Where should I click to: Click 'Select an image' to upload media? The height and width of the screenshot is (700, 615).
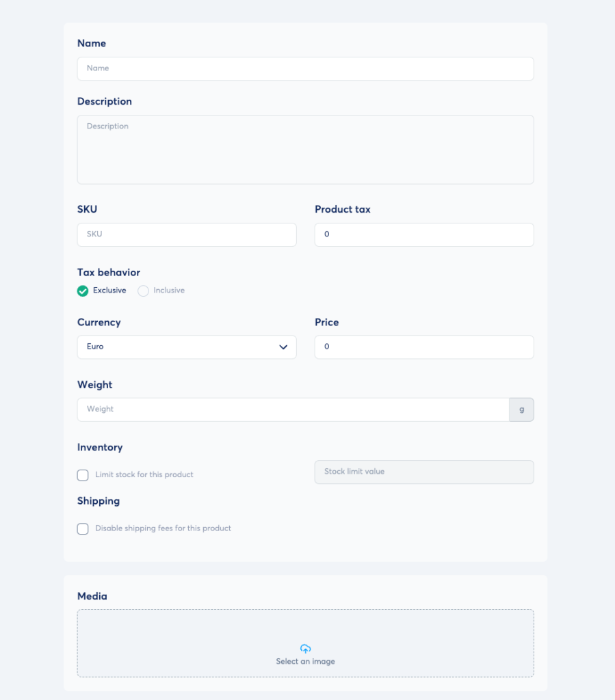(x=305, y=661)
